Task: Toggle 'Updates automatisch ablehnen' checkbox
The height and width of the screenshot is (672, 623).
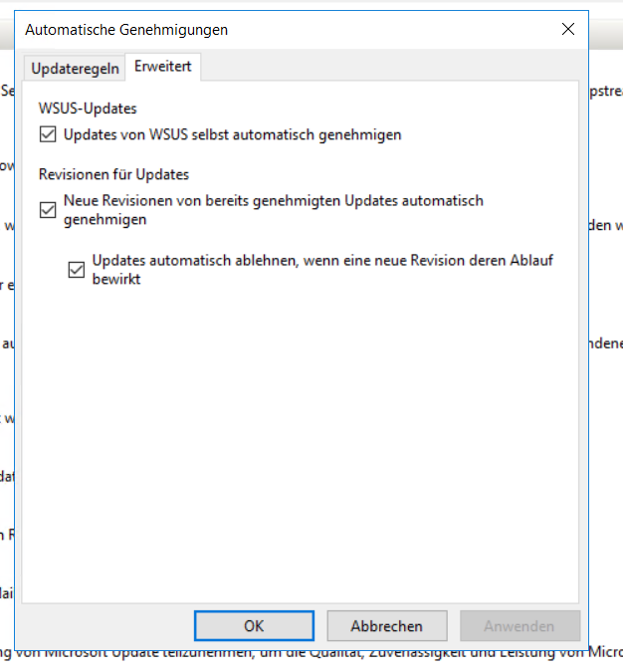Action: [x=77, y=270]
